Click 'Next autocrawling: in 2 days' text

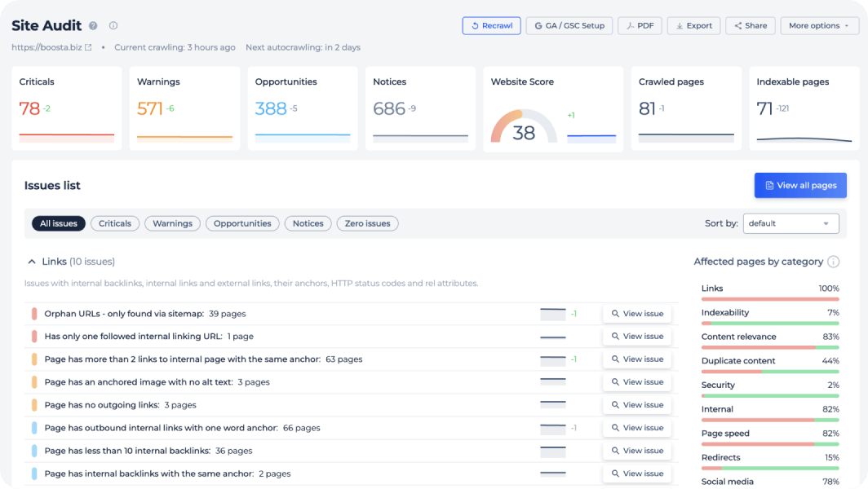(x=303, y=47)
